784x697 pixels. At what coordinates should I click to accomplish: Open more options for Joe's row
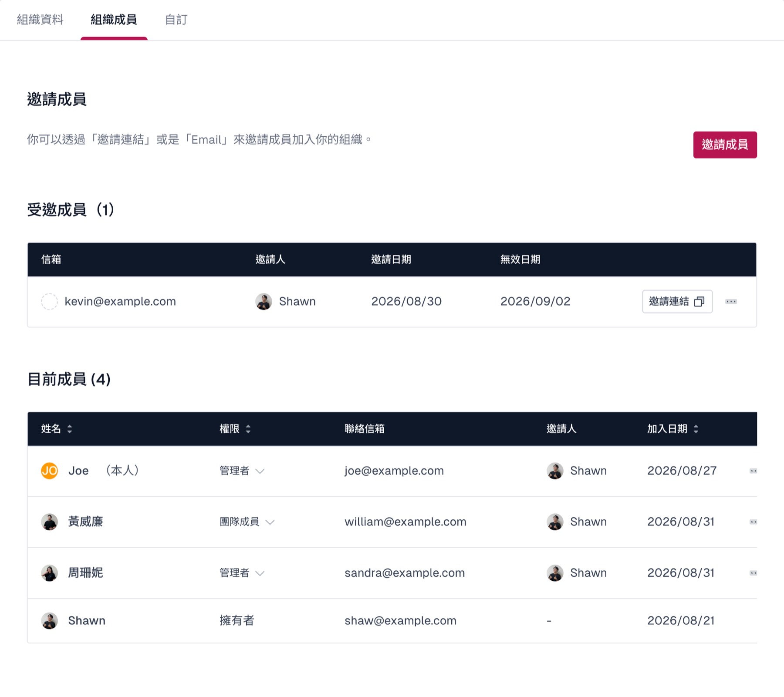(753, 471)
